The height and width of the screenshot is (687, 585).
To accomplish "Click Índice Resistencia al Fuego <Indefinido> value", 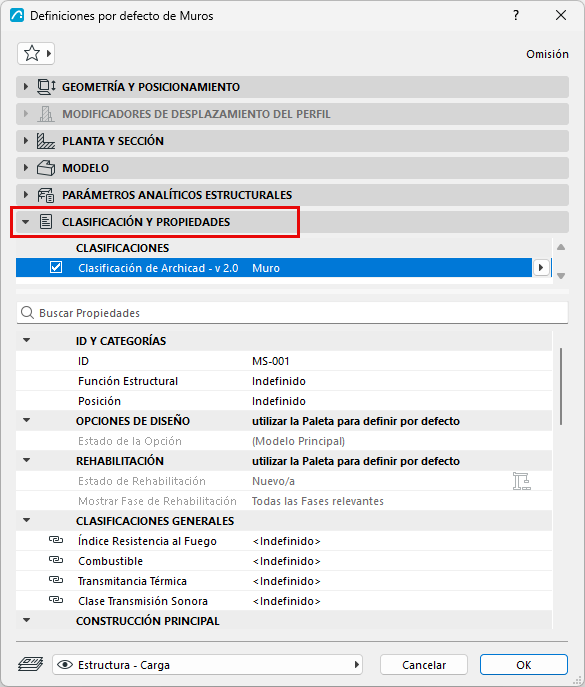I will [x=286, y=541].
